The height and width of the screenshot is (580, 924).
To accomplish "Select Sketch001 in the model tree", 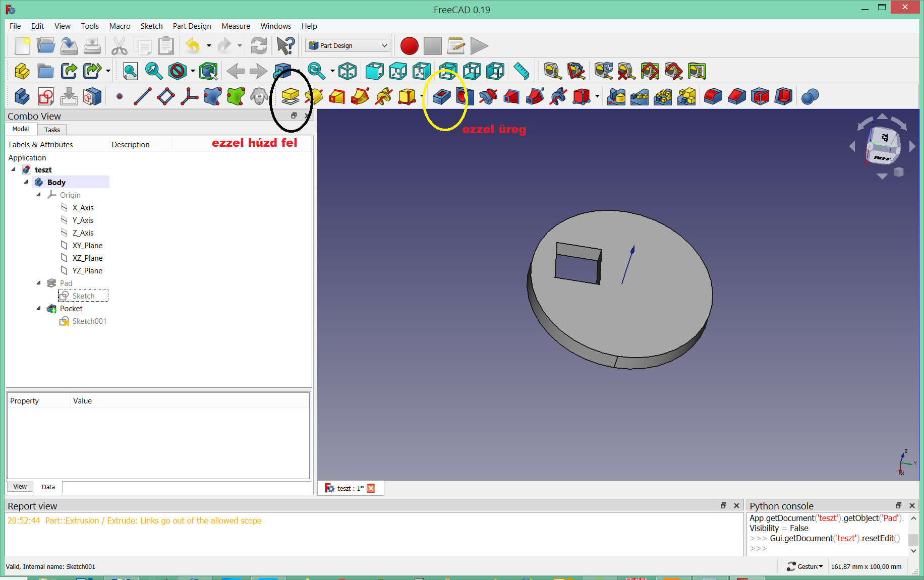I will tap(89, 321).
